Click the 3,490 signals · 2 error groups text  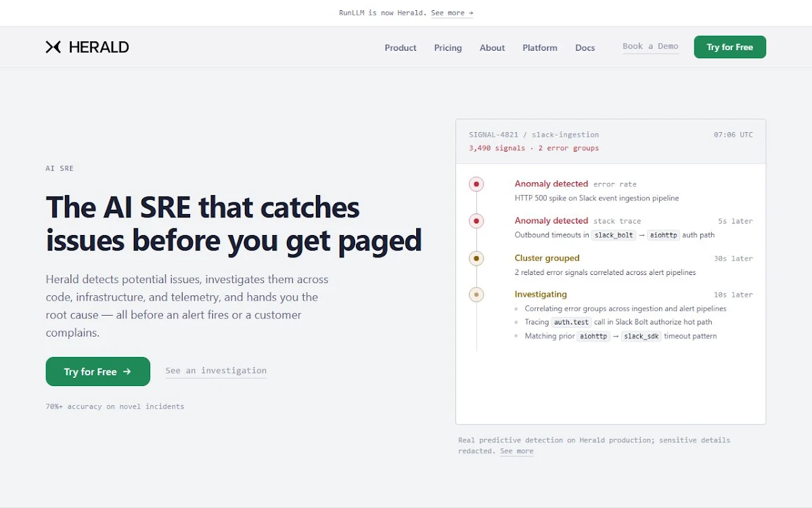tap(534, 148)
